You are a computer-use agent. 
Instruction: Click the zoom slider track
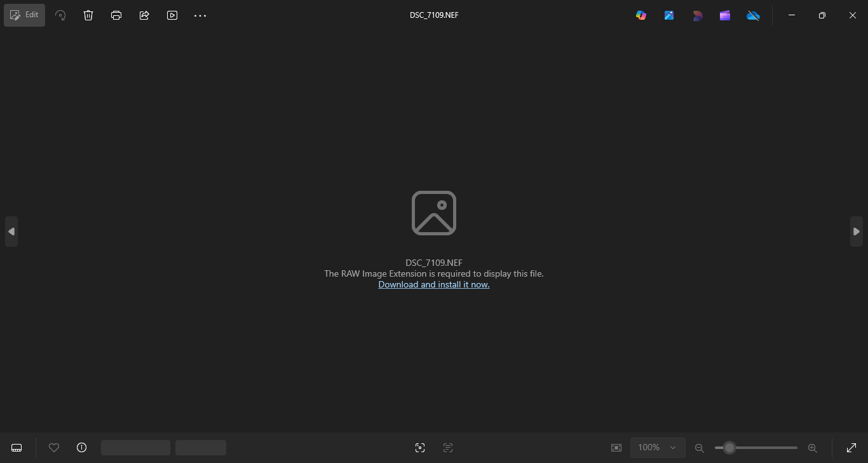763,448
